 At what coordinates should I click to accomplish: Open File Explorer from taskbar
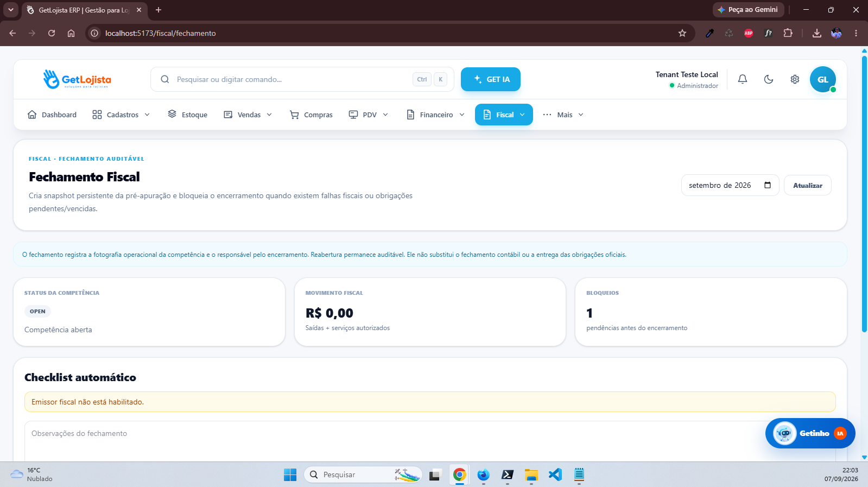531,475
